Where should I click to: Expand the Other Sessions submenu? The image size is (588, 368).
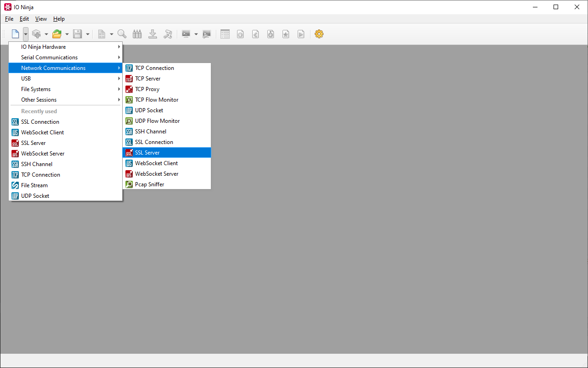66,100
